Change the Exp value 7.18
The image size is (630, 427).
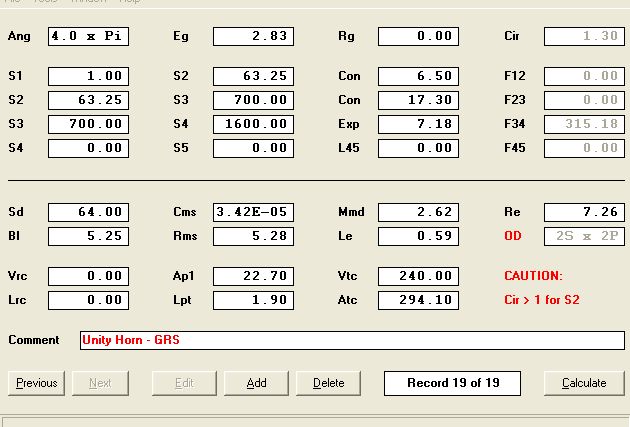418,125
